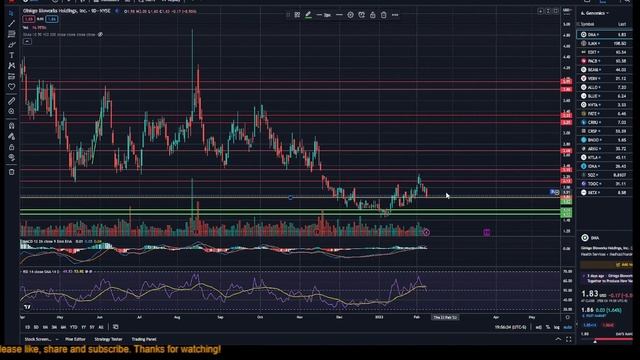Select the CRSP row in watchlist
This screenshot has height=360, width=640.
pos(604,131)
